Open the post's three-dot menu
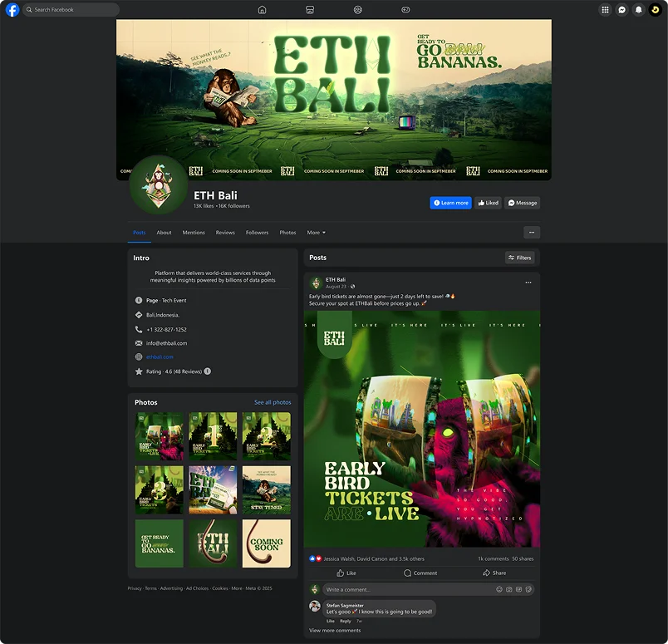Image resolution: width=668 pixels, height=644 pixels. click(x=528, y=283)
